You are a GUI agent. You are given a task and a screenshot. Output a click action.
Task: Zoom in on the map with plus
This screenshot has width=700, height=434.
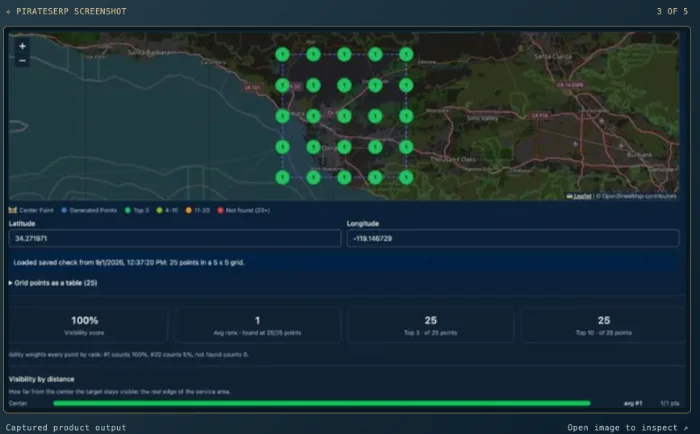pyautogui.click(x=22, y=46)
